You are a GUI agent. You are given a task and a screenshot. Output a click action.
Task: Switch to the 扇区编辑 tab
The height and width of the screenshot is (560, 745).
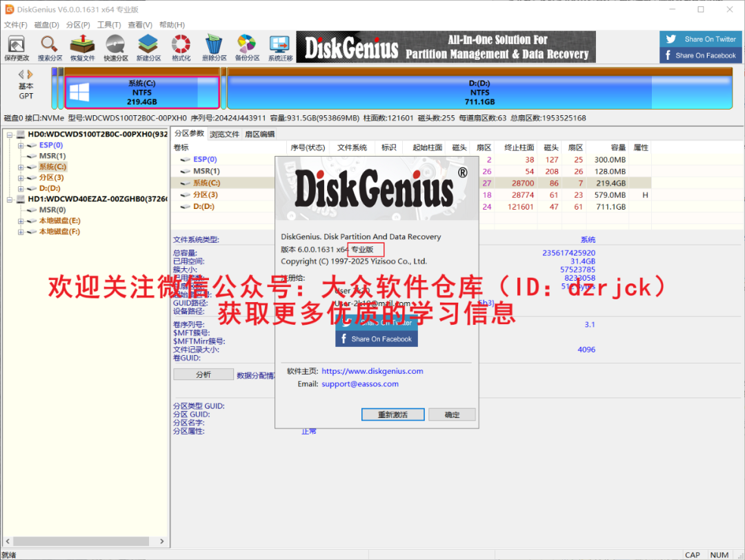[259, 134]
